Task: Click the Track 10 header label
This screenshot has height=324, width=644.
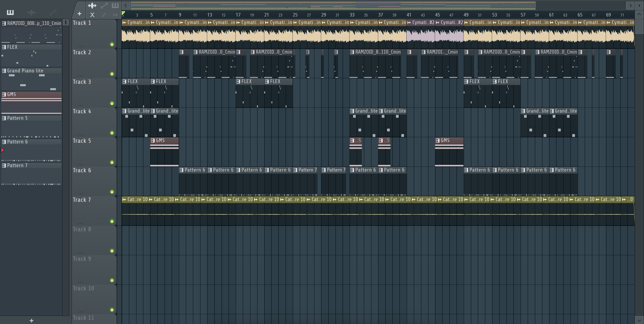Action: point(83,288)
